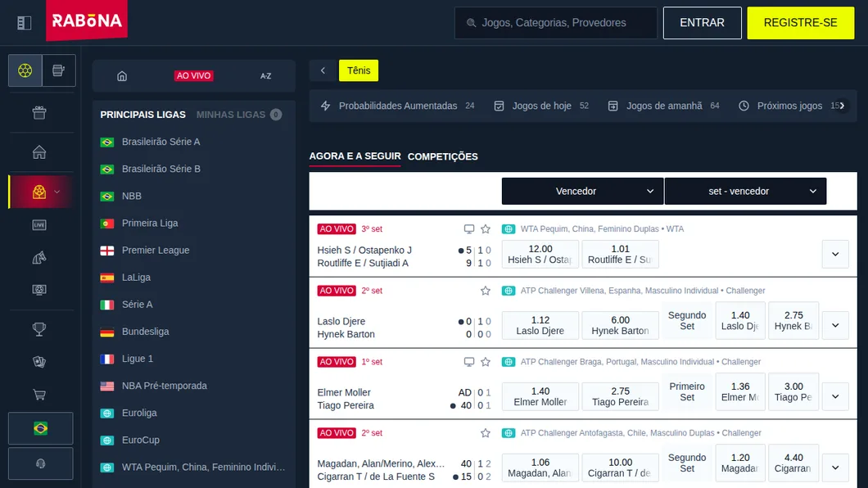The width and height of the screenshot is (868, 488).
Task: Switch to AO VIVO tab
Action: pos(194,76)
